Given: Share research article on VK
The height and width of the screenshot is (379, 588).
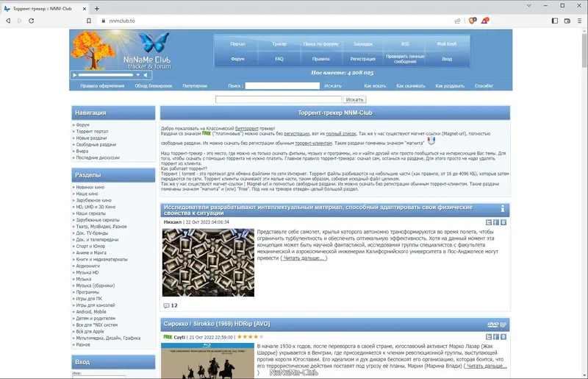Looking at the screenshot, I should pos(503,222).
